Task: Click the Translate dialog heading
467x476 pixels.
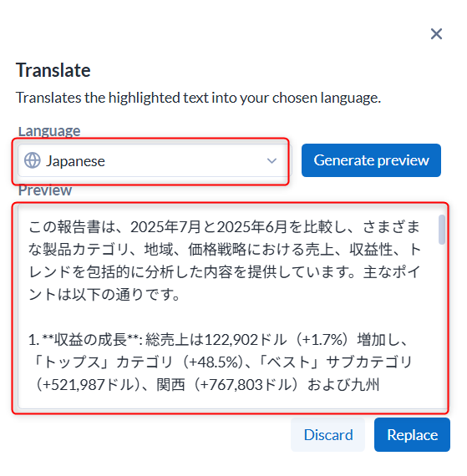Action: point(53,70)
